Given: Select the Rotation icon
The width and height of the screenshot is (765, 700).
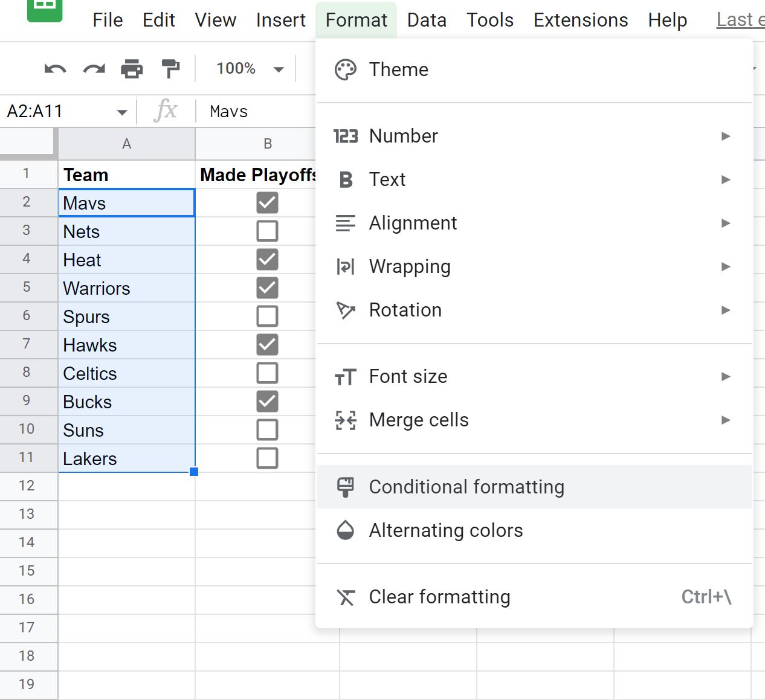Looking at the screenshot, I should 345,310.
